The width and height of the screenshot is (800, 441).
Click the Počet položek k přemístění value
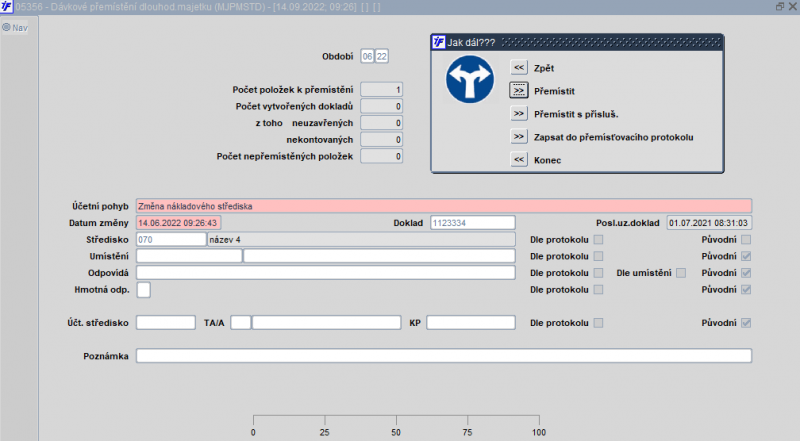[382, 89]
